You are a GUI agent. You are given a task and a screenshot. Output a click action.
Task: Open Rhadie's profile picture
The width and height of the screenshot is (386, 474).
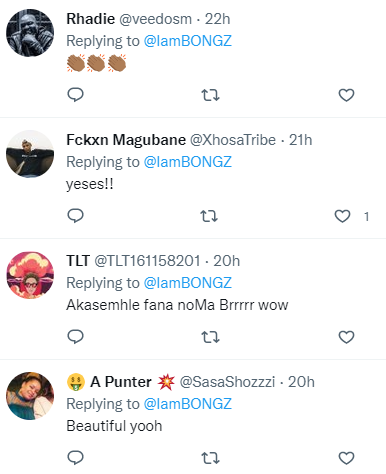coord(30,33)
